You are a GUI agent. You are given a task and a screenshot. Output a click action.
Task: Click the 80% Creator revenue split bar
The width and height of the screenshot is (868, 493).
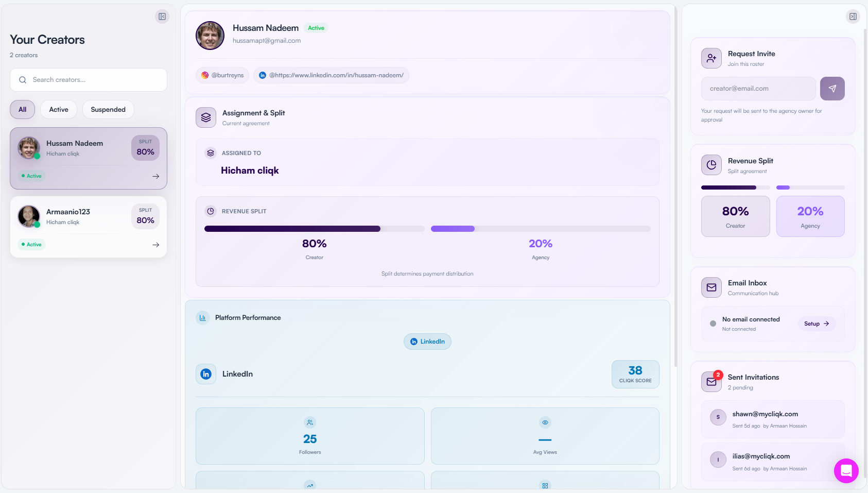pos(292,228)
